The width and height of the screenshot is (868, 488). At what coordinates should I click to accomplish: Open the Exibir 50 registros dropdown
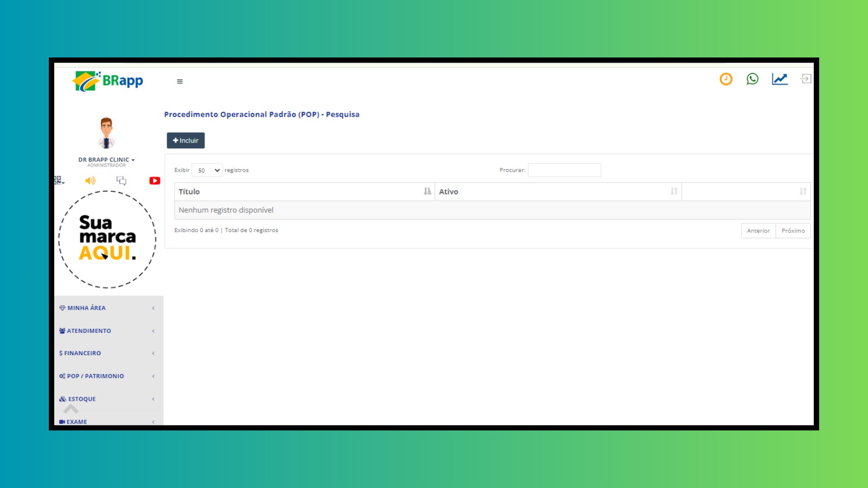(207, 170)
